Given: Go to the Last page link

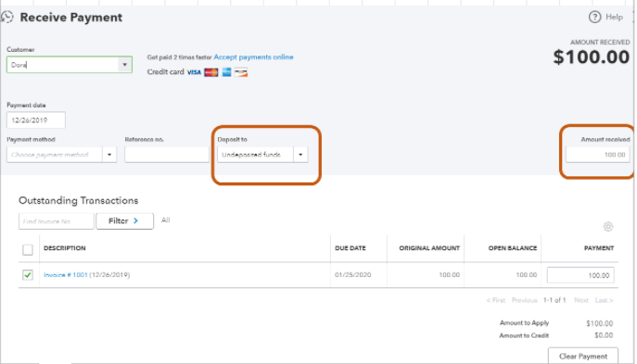Looking at the screenshot, I should coord(605,300).
